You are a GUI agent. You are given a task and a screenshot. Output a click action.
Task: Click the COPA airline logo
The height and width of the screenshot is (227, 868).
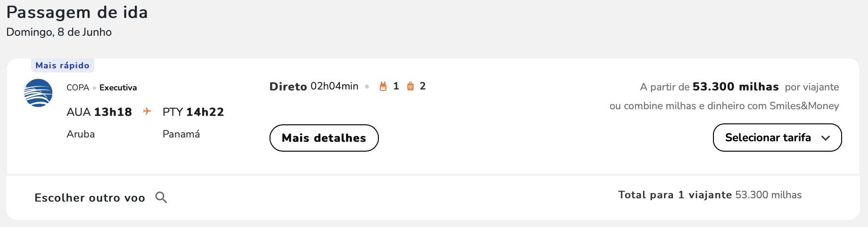coord(38,93)
